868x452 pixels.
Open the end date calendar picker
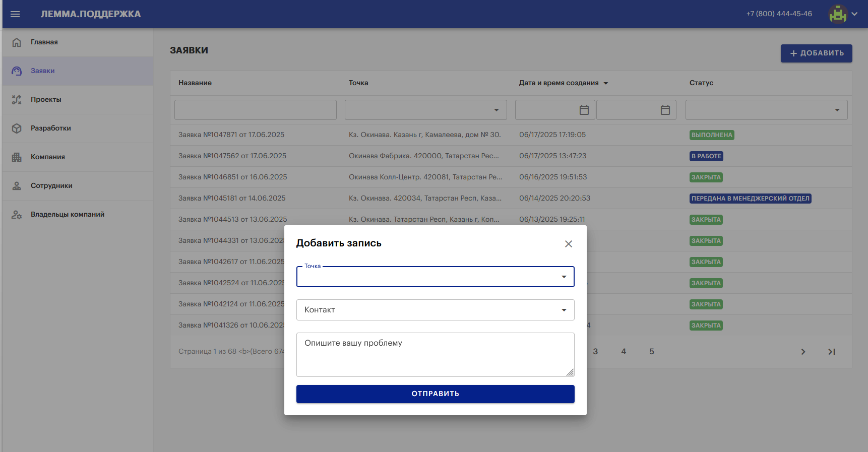click(665, 110)
